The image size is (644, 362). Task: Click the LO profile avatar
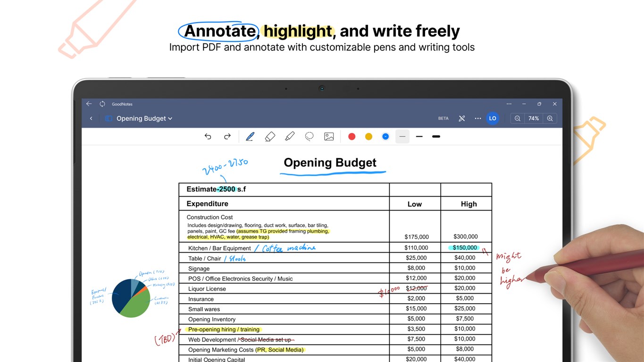pyautogui.click(x=493, y=119)
